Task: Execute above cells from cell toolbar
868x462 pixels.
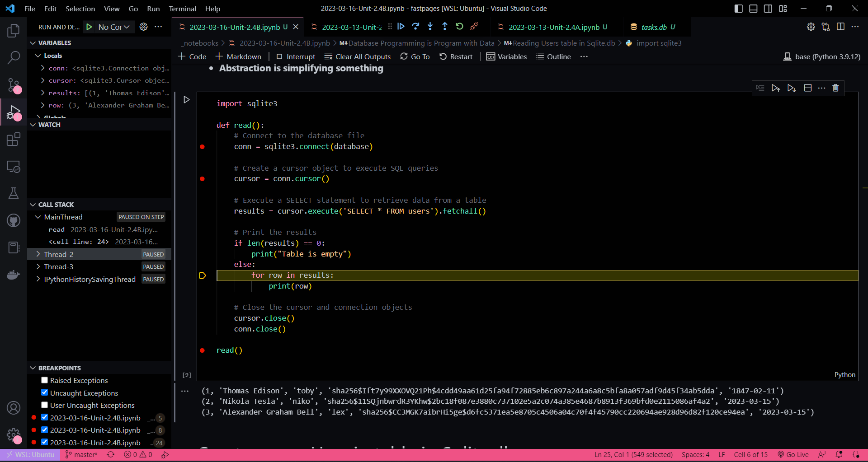Action: (776, 88)
